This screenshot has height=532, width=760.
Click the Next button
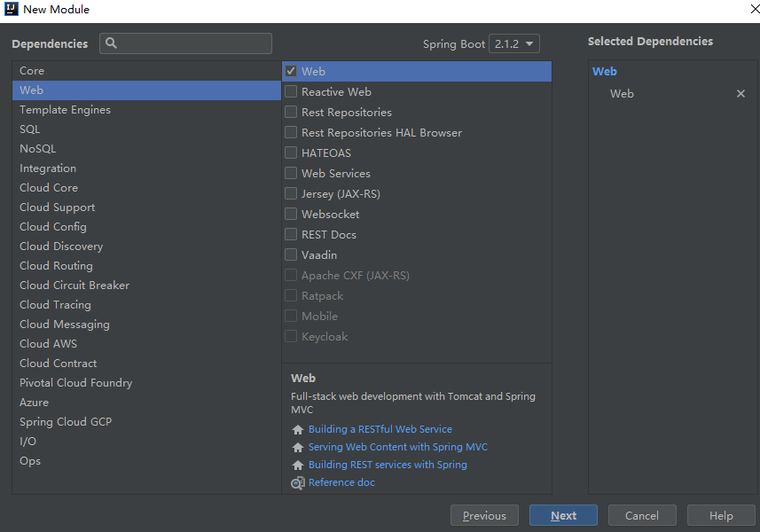(x=563, y=515)
